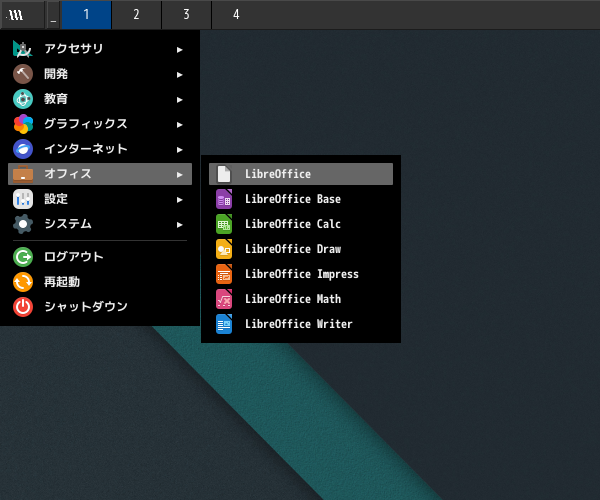Launch LibreOffice Writer from submenu
Screen dimensions: 600x500
pyautogui.click(x=301, y=324)
